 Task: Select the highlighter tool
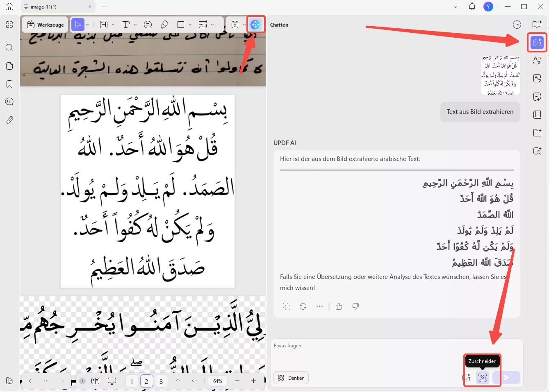tap(164, 24)
